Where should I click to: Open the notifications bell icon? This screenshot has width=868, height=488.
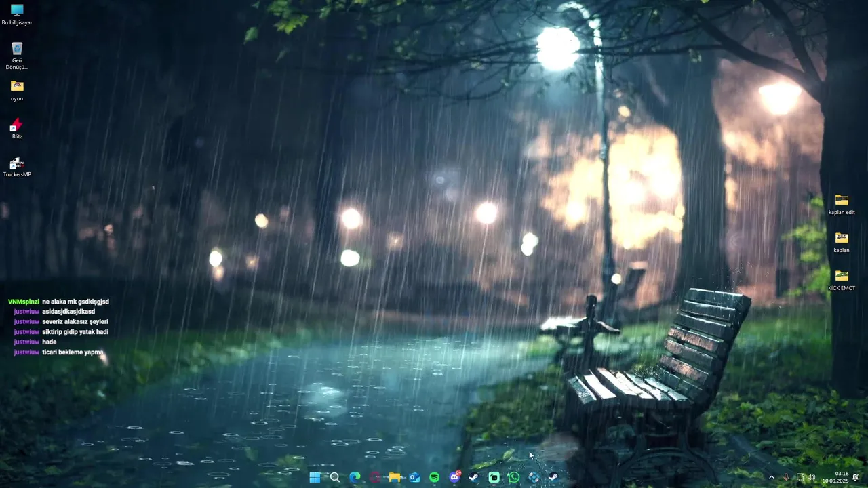(x=856, y=477)
